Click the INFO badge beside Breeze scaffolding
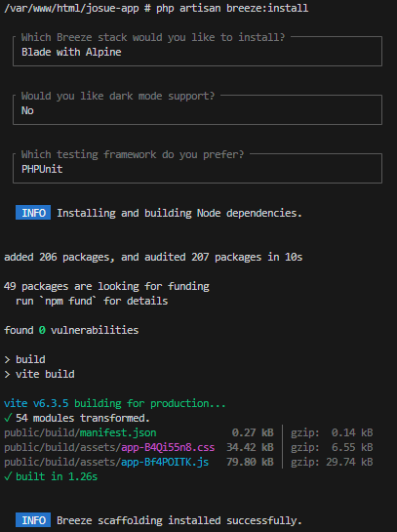Viewport: 397px width, 532px height. (33, 520)
